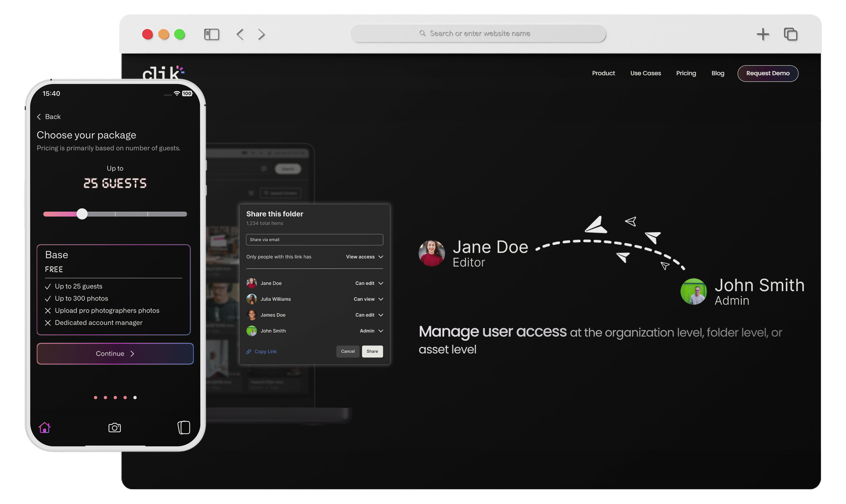This screenshot has height=504, width=846.
Task: Select the first pagination dot on phone
Action: (95, 398)
